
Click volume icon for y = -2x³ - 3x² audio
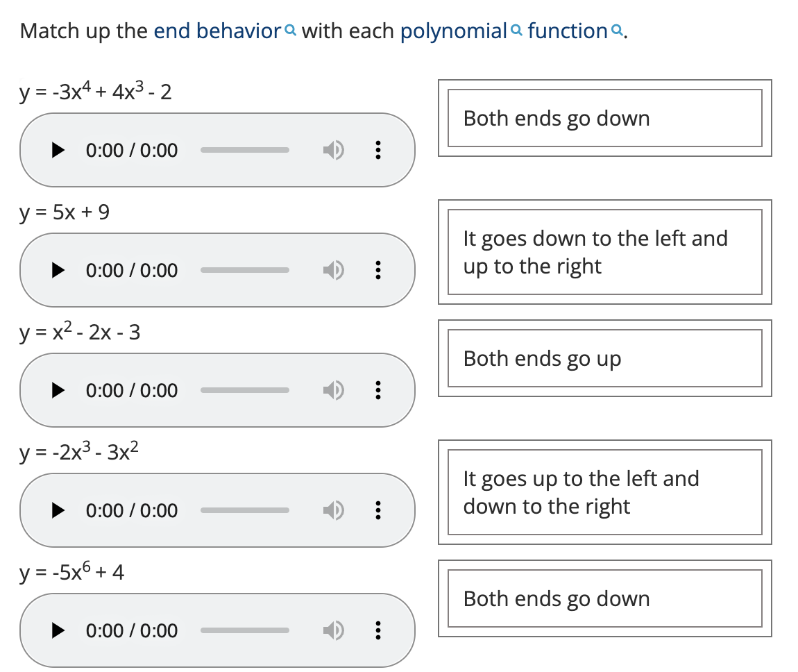(332, 510)
